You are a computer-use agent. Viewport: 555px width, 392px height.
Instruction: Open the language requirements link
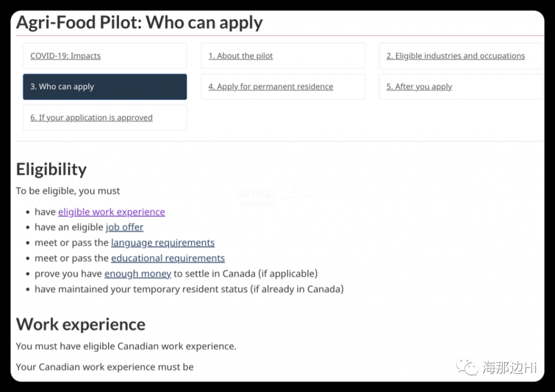click(163, 243)
